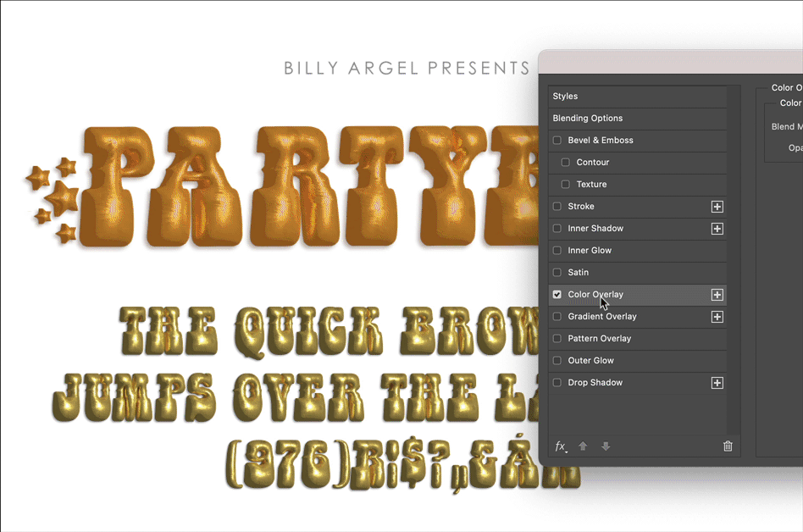
Task: Delete the effect with the trash icon
Action: (x=728, y=446)
